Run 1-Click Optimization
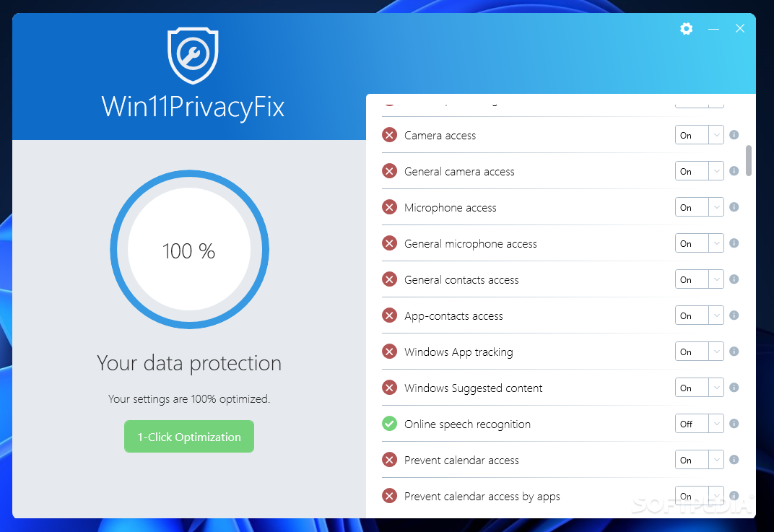Viewport: 774px width, 532px height. coord(189,436)
